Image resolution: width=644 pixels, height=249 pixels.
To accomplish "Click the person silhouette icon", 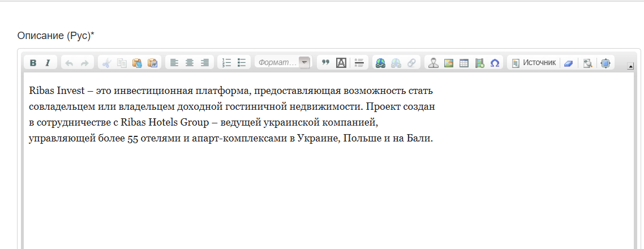I will click(433, 63).
